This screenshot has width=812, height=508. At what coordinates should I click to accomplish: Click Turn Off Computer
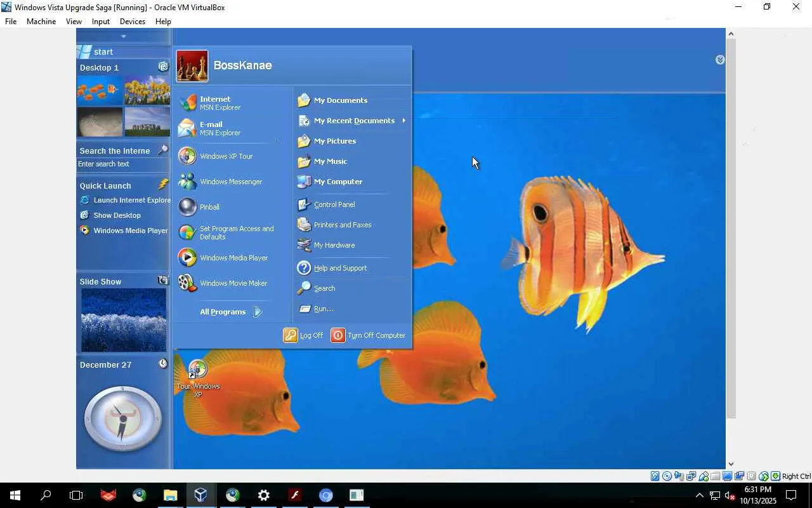click(x=369, y=335)
